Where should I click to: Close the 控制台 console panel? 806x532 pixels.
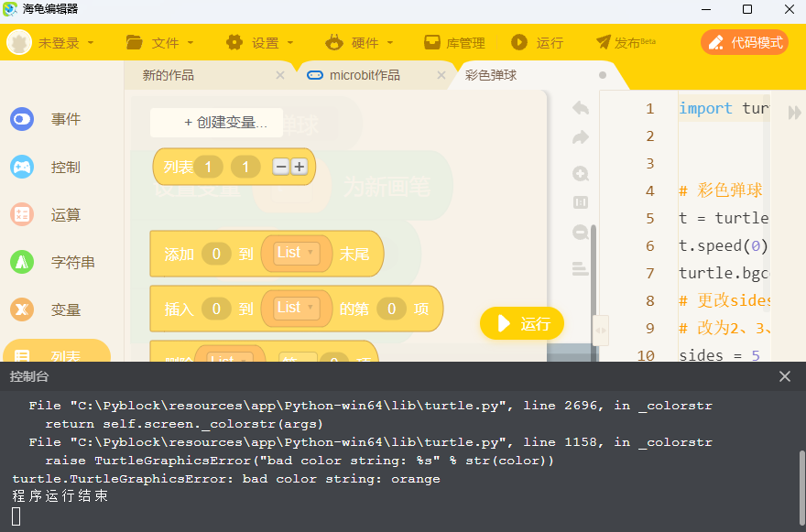pyautogui.click(x=785, y=376)
